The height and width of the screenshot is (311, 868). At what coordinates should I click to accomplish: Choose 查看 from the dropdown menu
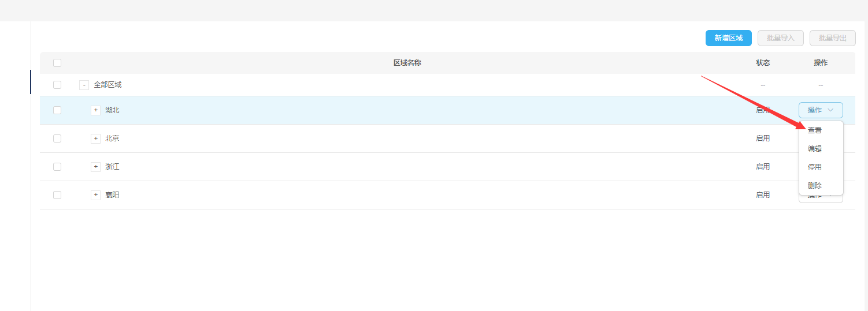tap(815, 130)
